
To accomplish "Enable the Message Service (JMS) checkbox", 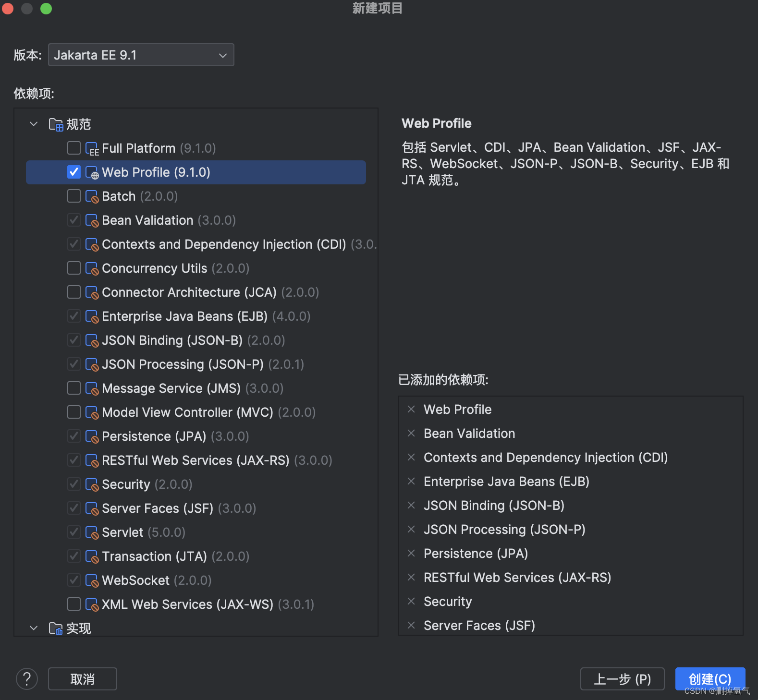I will tap(74, 388).
